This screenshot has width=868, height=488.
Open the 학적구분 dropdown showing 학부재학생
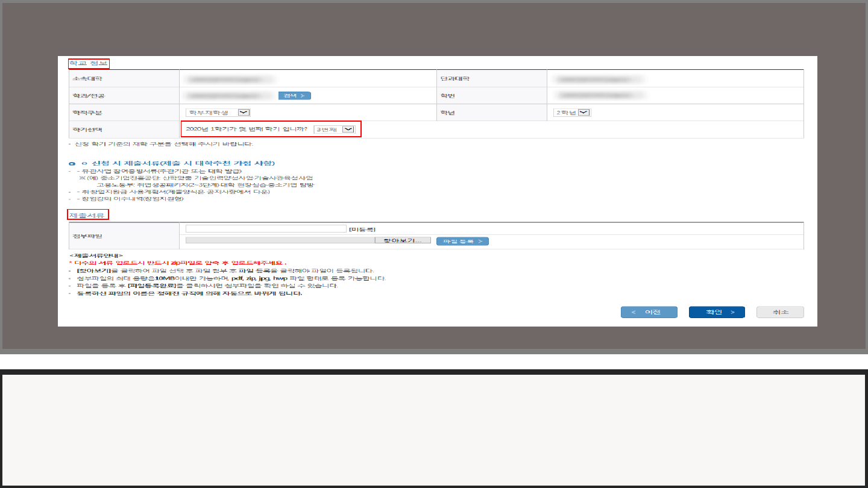point(218,112)
